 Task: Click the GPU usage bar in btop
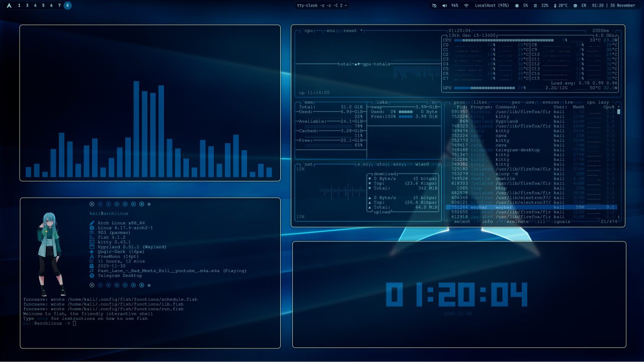[485, 88]
